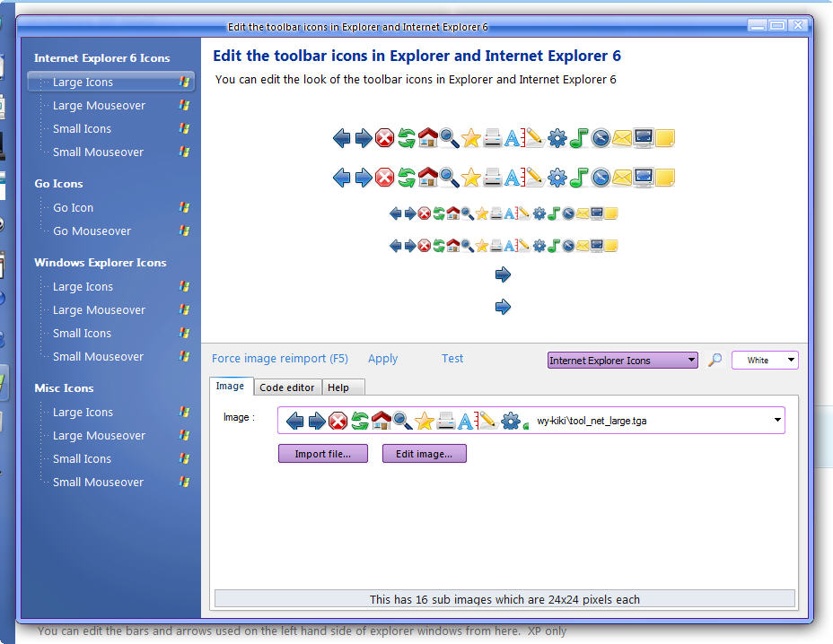
Task: Click the Mail envelope icon
Action: click(621, 138)
